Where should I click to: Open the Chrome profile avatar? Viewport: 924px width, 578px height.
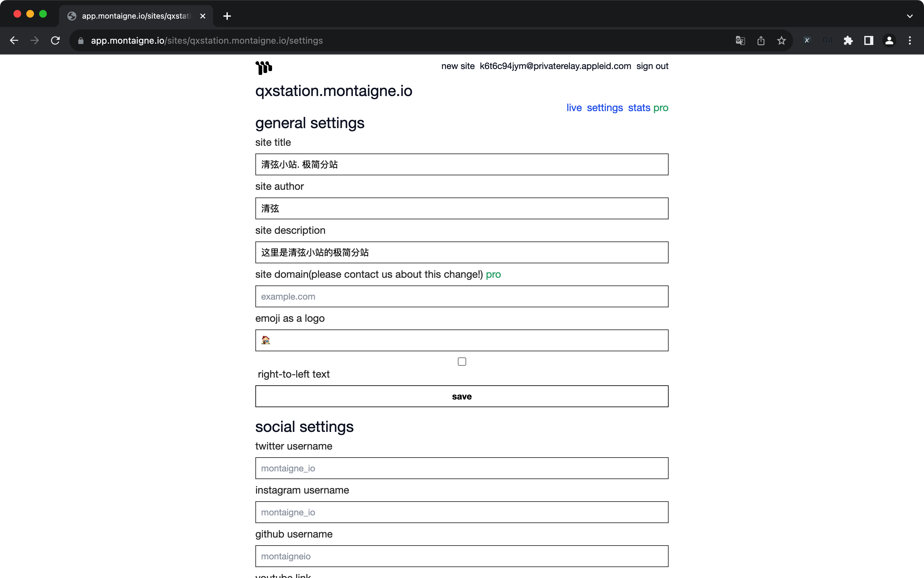click(x=889, y=40)
